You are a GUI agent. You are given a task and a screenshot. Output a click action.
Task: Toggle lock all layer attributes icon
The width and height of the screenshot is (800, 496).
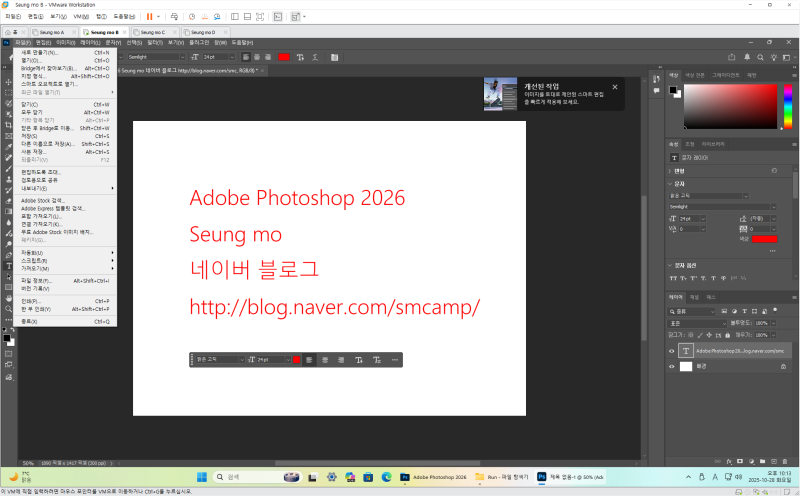pos(728,335)
